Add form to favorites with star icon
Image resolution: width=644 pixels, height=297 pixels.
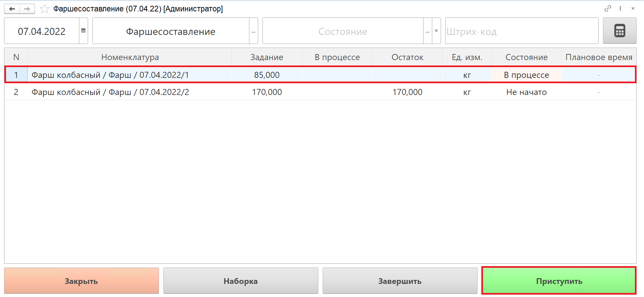tap(44, 9)
